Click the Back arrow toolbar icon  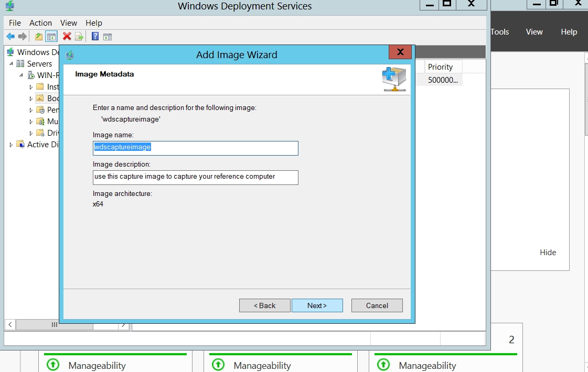[x=10, y=37]
